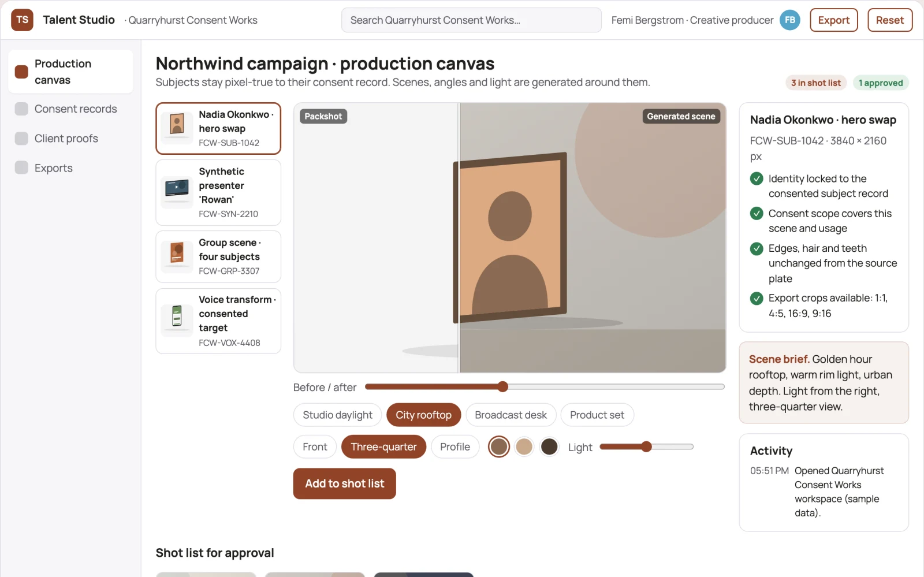Click the Packshot label on canvas
The width and height of the screenshot is (924, 577).
323,116
